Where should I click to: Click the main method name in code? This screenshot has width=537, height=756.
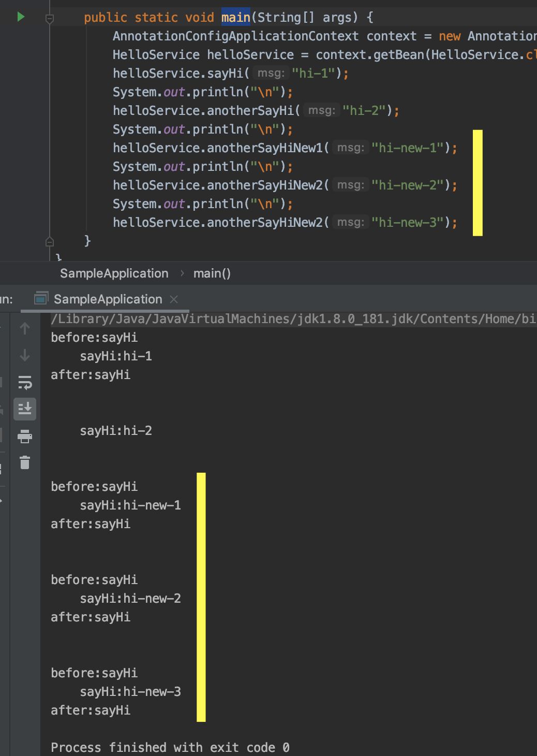tap(235, 18)
